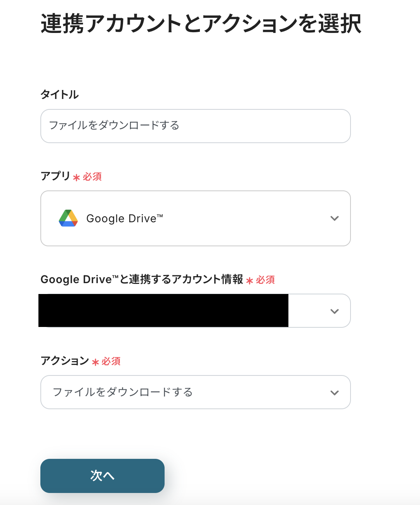
Task: Click the Google Drive triangle logo icon
Action: click(68, 218)
